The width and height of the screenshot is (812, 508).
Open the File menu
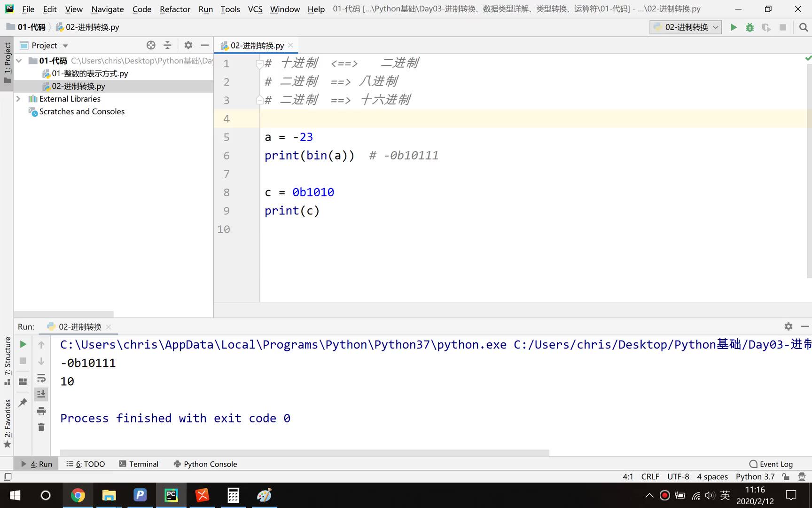point(28,9)
